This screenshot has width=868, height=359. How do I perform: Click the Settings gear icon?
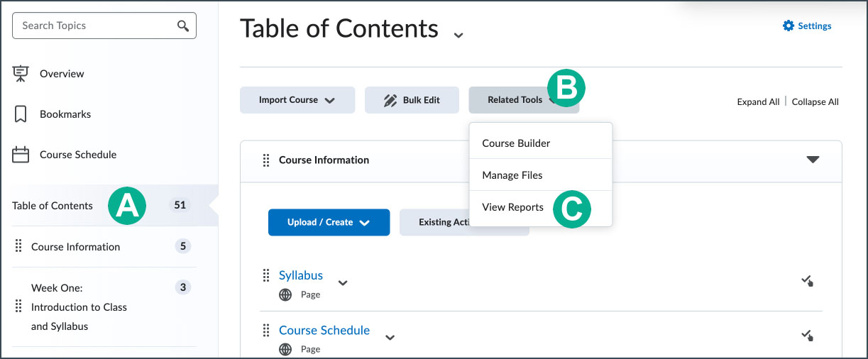tap(788, 26)
